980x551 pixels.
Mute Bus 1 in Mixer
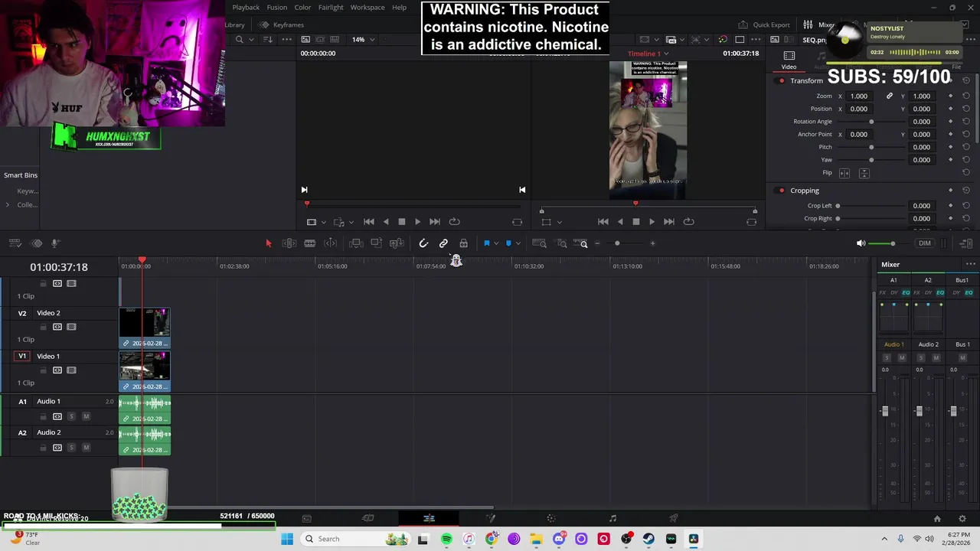click(962, 358)
